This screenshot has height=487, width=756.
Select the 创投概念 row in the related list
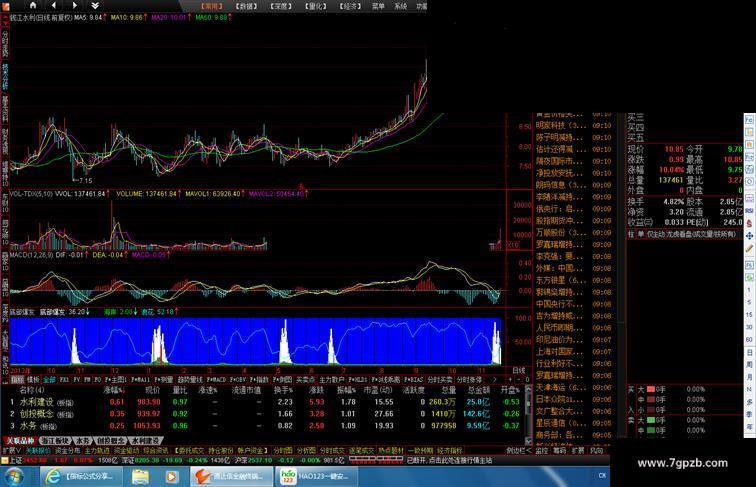pyautogui.click(x=266, y=414)
